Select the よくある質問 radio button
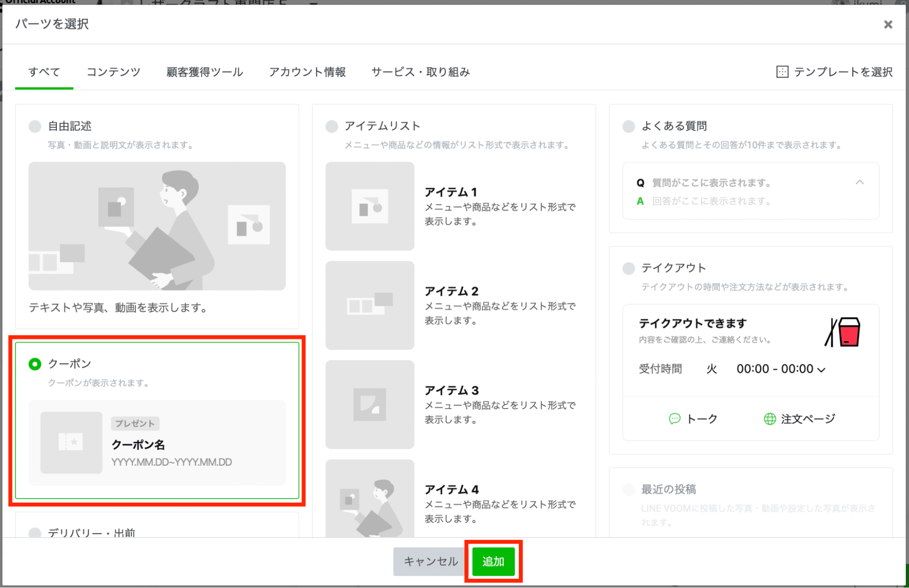This screenshot has width=909, height=588. 628,126
